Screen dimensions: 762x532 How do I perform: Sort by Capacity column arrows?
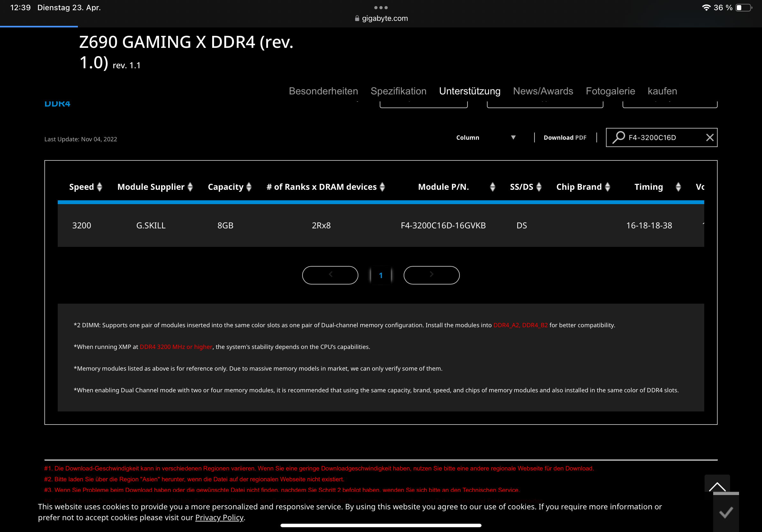point(249,187)
